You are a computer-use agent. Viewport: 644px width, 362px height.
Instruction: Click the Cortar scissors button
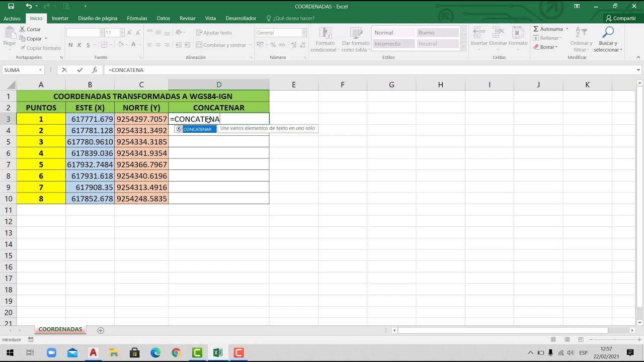click(x=30, y=29)
